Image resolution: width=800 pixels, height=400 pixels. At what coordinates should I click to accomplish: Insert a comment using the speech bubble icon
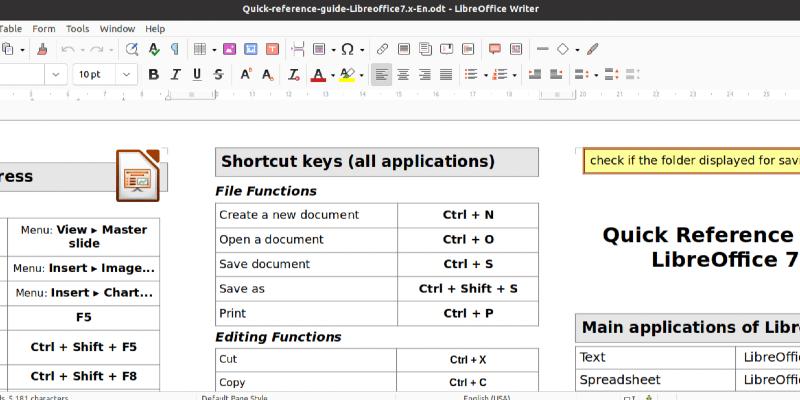(495, 49)
